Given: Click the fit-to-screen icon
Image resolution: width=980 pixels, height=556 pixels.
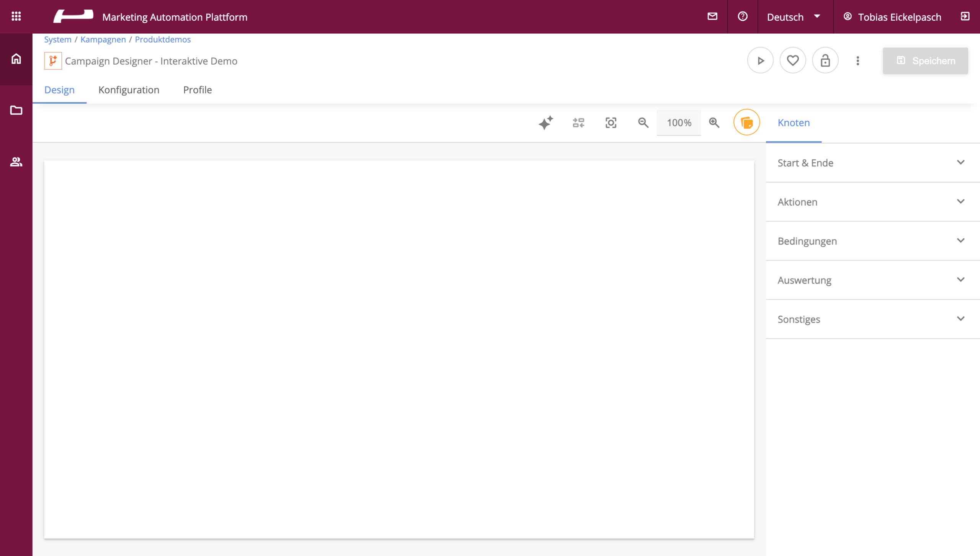Looking at the screenshot, I should [x=611, y=123].
